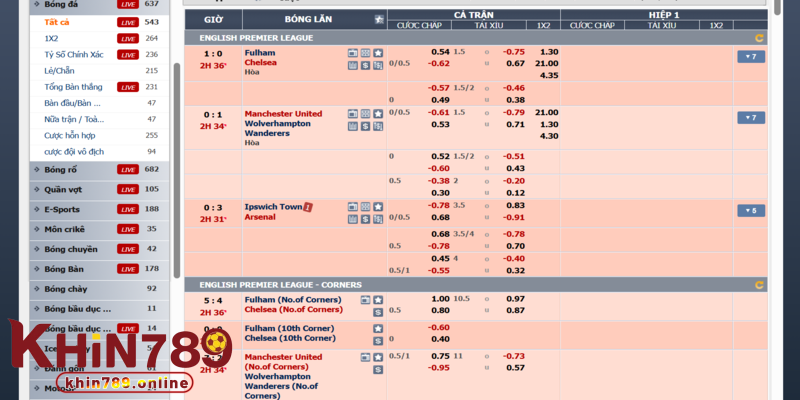Select 1X2 bet type in sidebar

point(52,38)
